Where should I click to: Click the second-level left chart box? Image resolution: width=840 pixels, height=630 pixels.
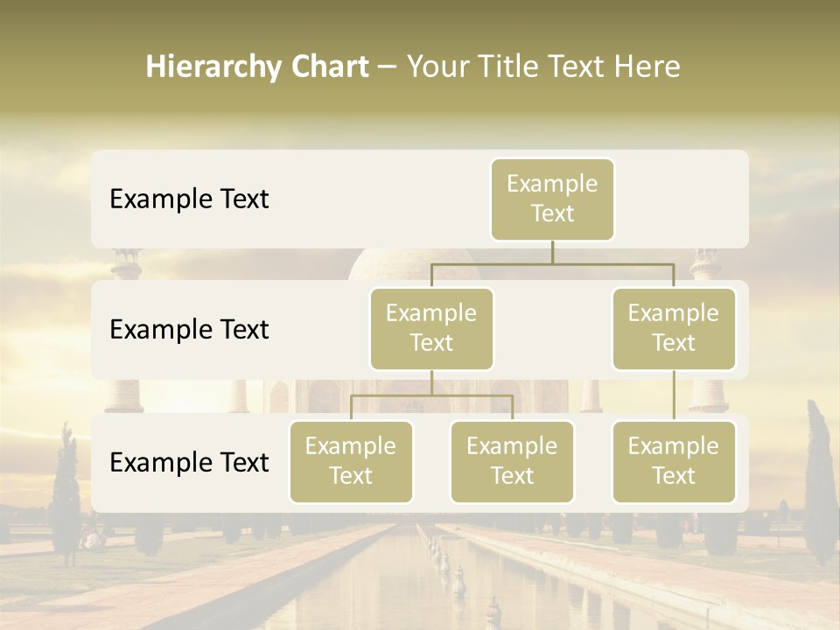[431, 329]
